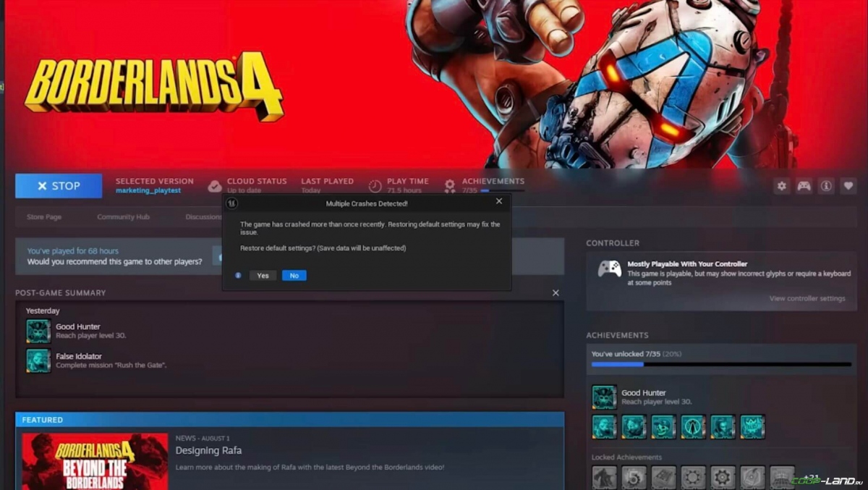Screen dimensions: 868x490
Task: Dismiss the Post-Game Summary panel
Action: 556,293
